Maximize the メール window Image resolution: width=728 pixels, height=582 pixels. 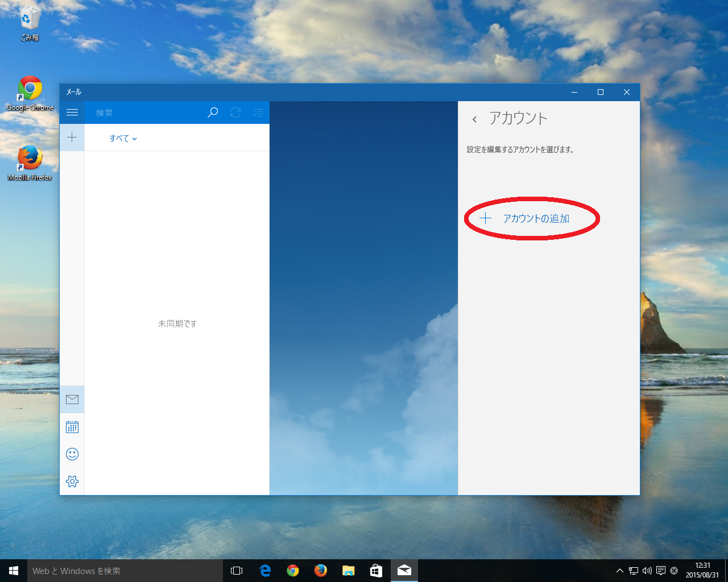click(601, 92)
